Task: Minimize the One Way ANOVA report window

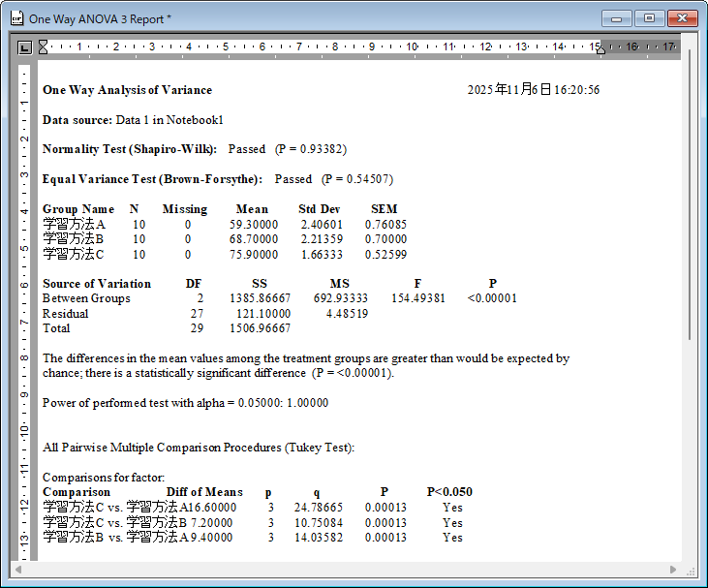Action: tap(616, 18)
